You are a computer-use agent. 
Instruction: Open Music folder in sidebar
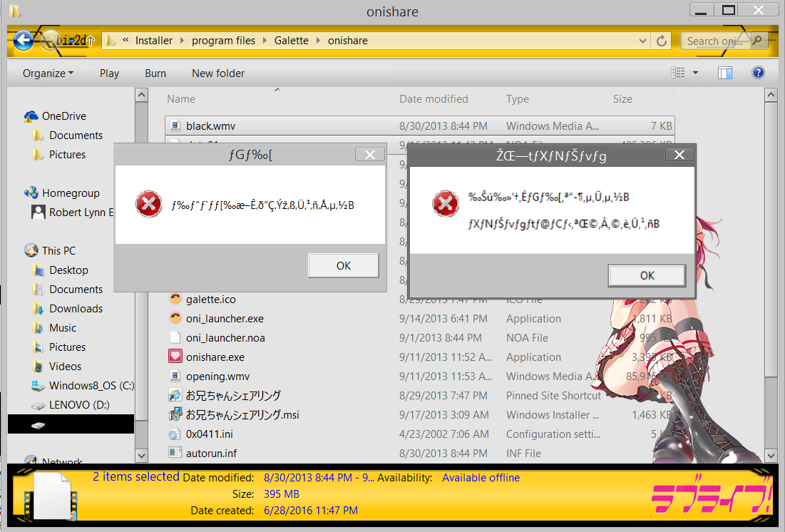pos(63,328)
